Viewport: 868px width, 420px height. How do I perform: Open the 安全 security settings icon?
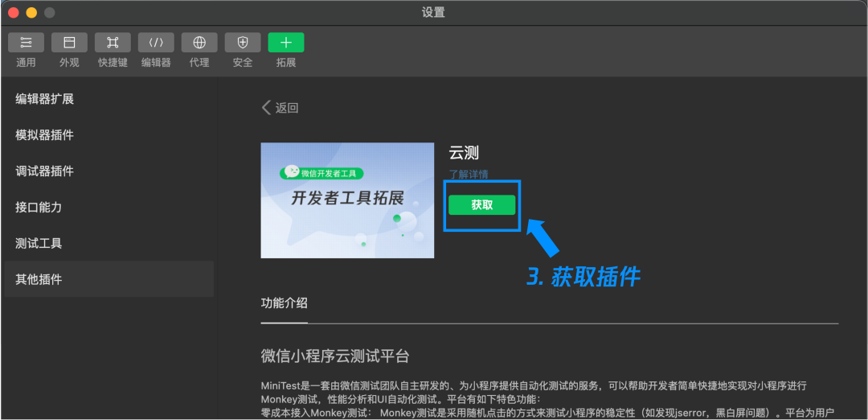coord(243,43)
